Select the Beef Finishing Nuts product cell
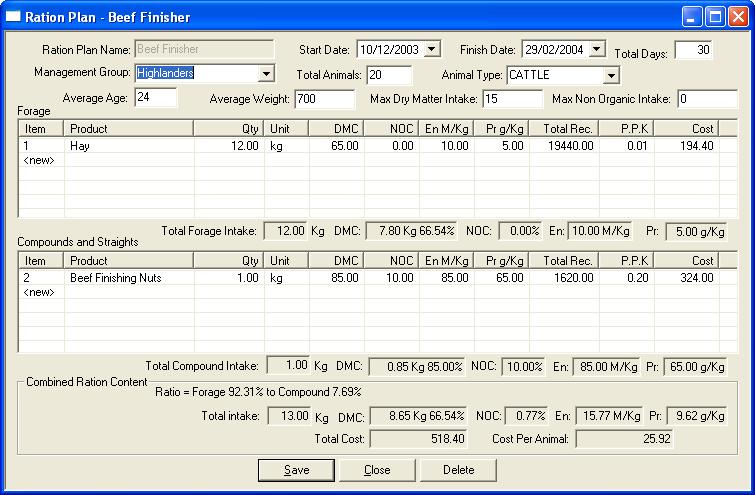755x495 pixels. (x=129, y=278)
